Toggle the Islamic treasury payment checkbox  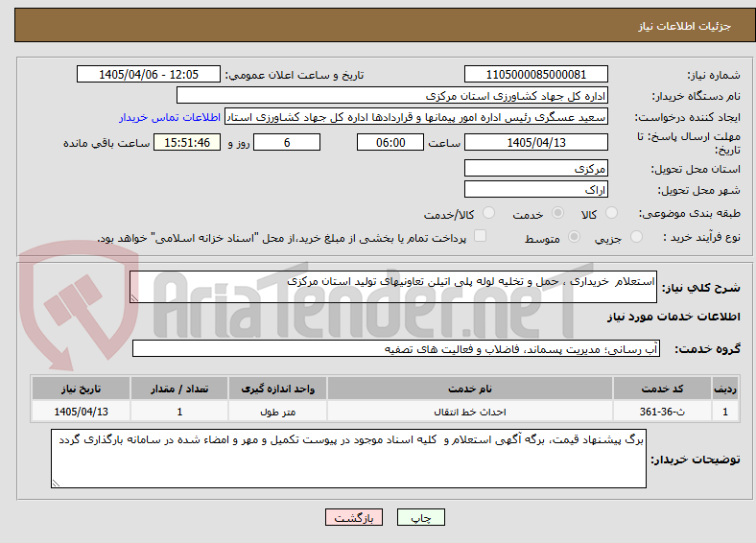point(481,236)
